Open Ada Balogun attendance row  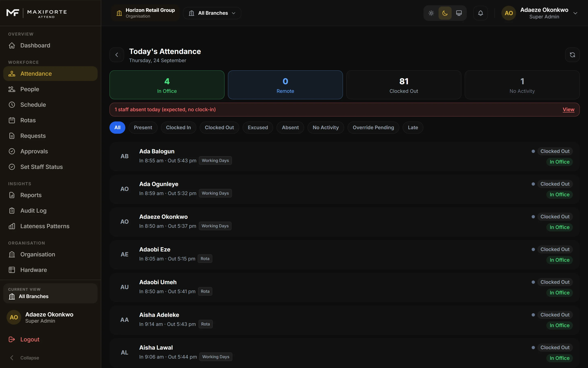coord(345,156)
